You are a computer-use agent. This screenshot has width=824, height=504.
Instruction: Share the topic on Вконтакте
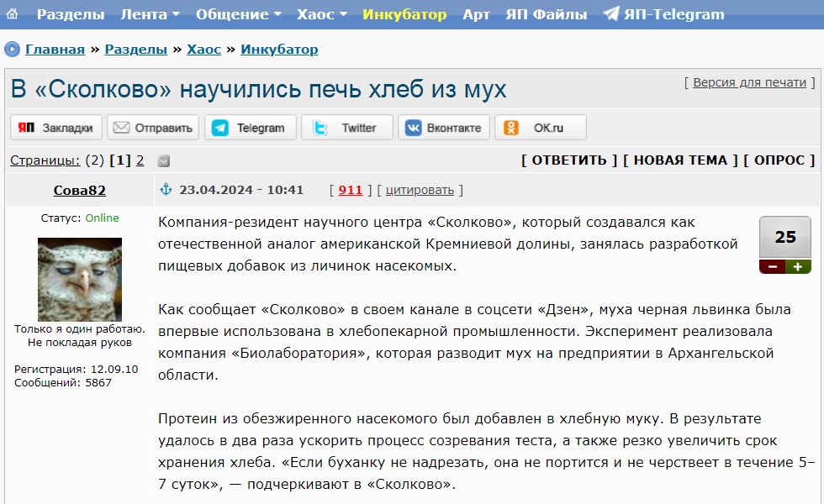[444, 128]
